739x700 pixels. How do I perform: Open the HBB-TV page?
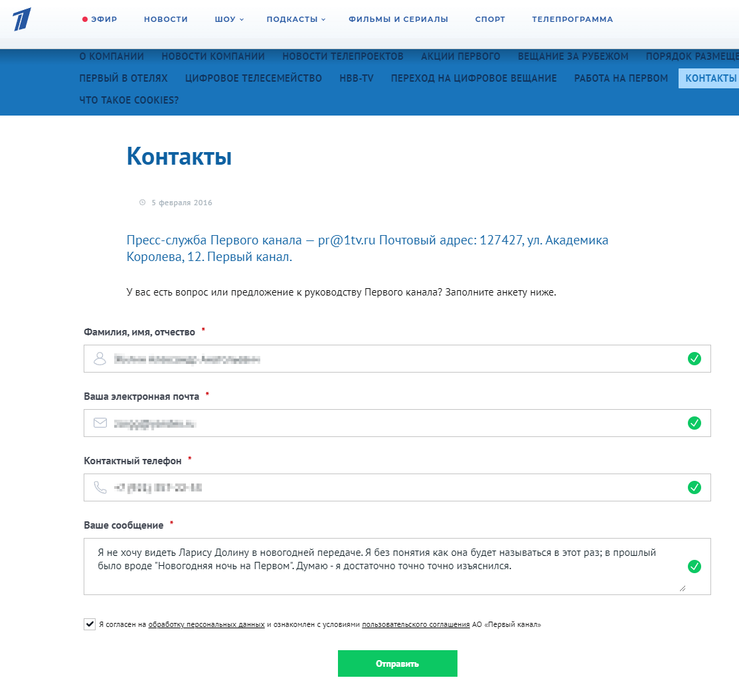tap(357, 78)
